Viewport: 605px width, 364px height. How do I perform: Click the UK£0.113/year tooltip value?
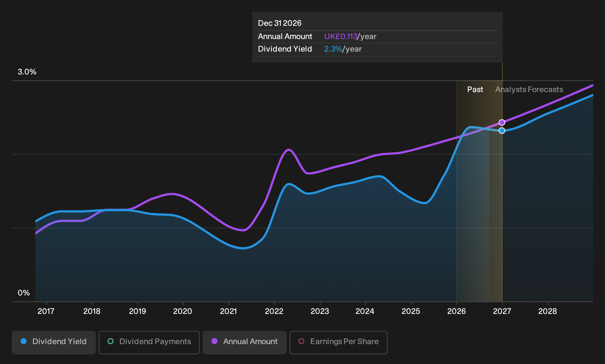[350, 36]
